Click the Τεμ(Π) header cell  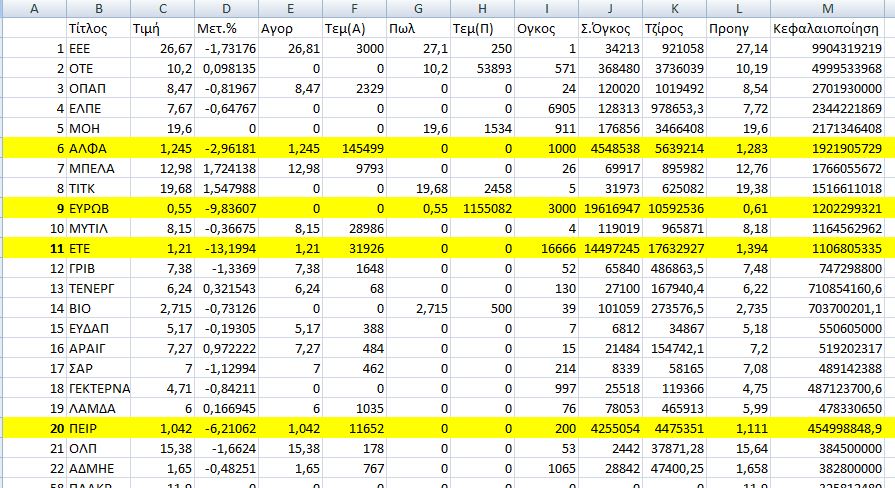pos(482,29)
